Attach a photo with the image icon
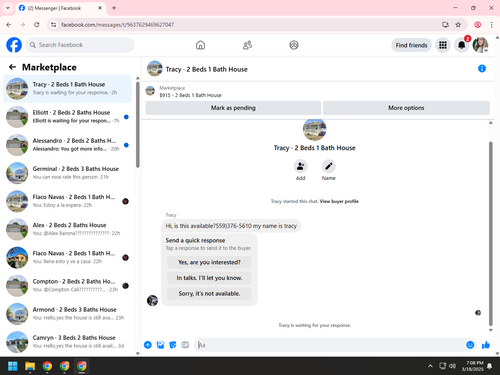This screenshot has width=500, height=375. (160, 345)
